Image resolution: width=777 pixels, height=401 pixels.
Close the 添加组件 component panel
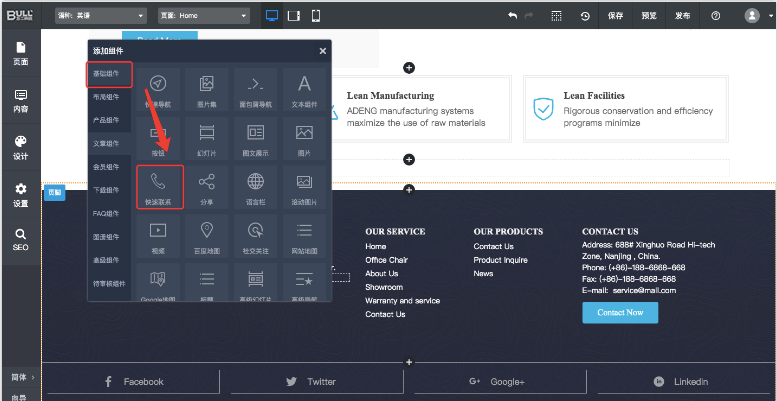pos(322,51)
